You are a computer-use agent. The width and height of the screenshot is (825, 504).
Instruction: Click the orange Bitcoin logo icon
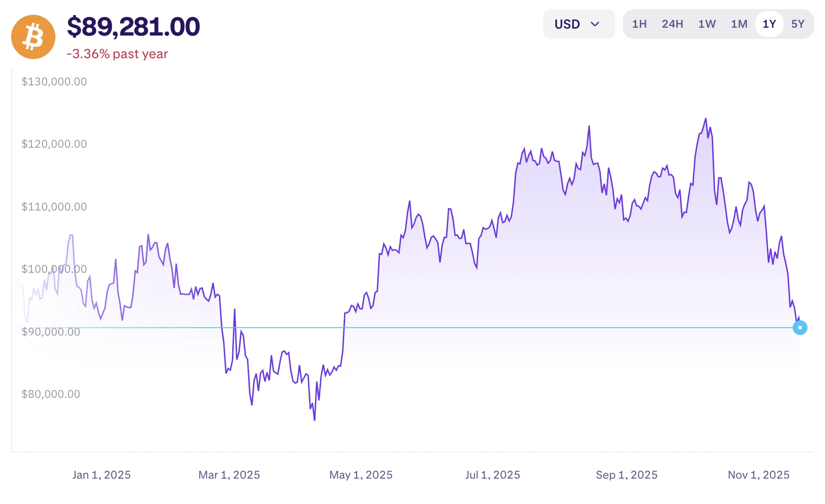click(x=33, y=37)
